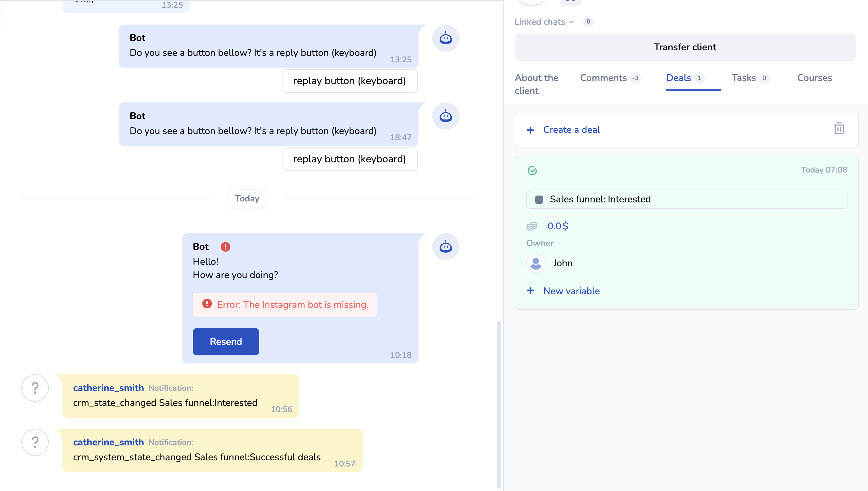
Task: Click the Create a deal link
Action: click(571, 130)
